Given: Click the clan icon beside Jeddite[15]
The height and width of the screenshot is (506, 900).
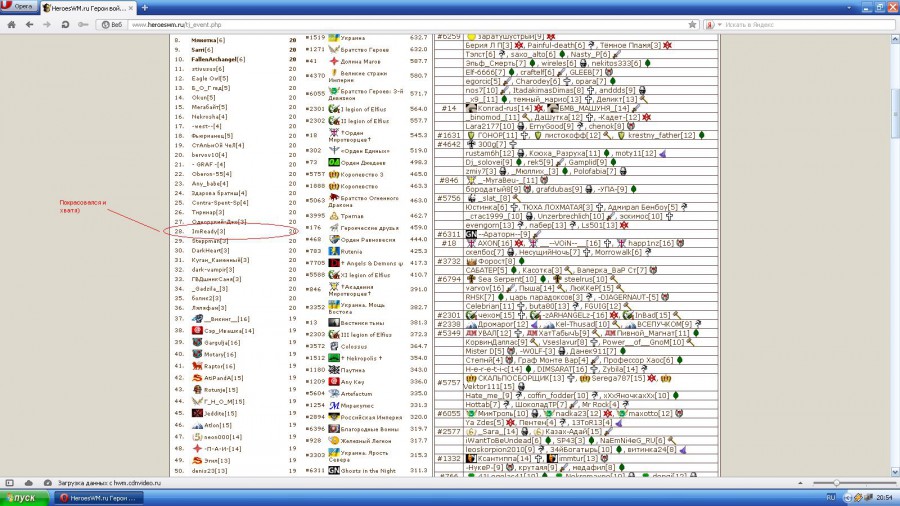Looking at the screenshot, I should pyautogui.click(x=197, y=413).
